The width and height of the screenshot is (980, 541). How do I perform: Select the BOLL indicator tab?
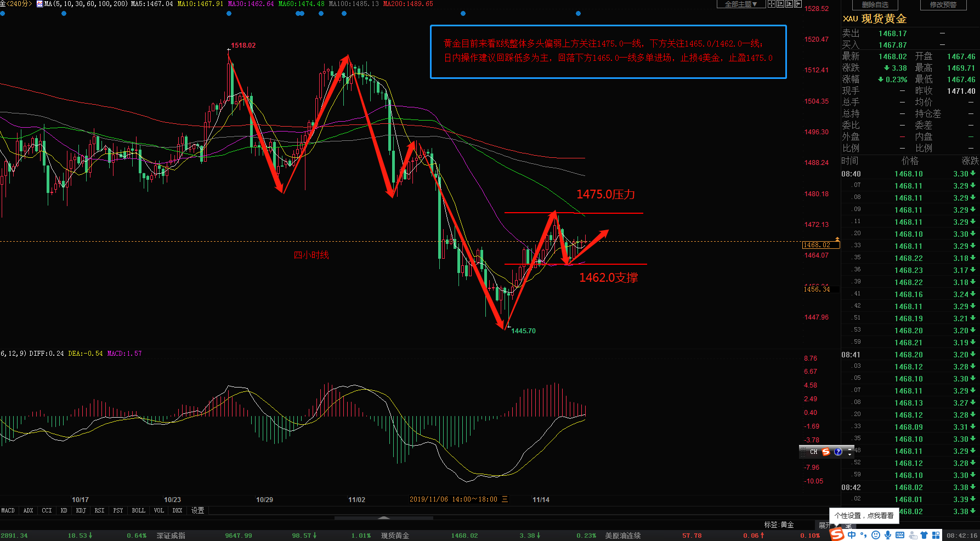click(139, 510)
